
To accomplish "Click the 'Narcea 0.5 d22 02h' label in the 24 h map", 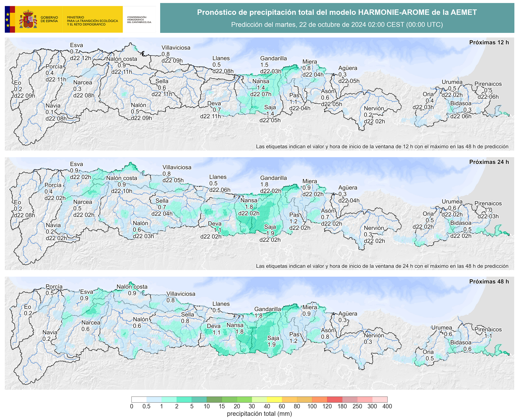I will coord(84,208).
